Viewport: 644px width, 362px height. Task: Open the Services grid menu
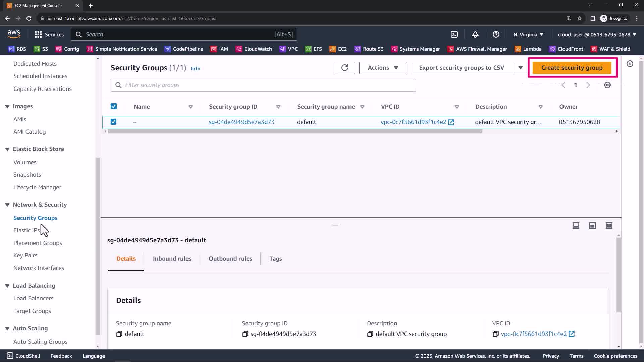pyautogui.click(x=38, y=34)
